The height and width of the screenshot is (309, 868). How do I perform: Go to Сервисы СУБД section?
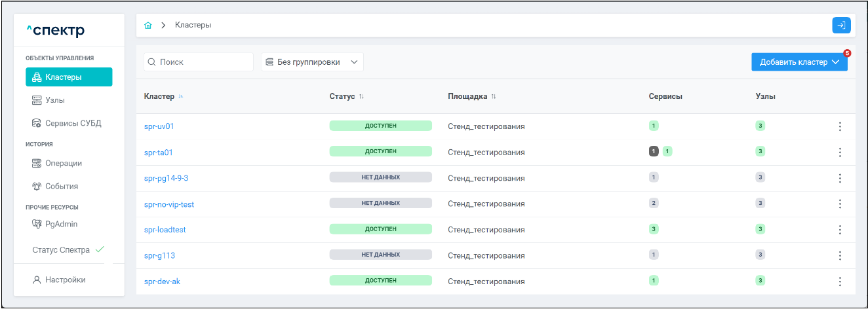[72, 123]
